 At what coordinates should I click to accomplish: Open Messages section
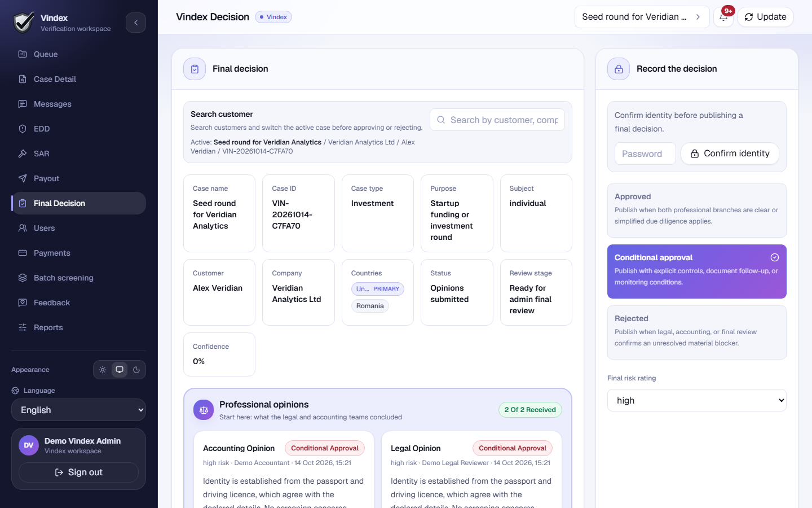(78, 104)
